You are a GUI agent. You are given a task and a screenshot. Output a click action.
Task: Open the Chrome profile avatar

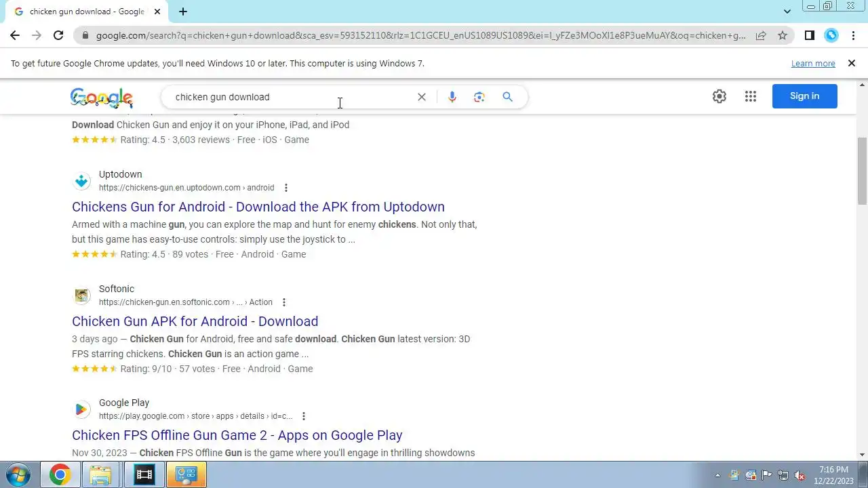click(x=831, y=35)
